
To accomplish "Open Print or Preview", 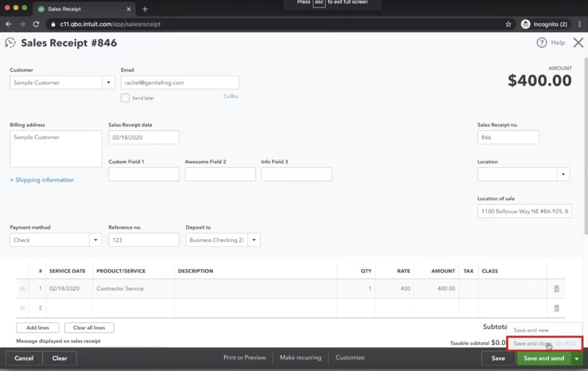I will (245, 357).
